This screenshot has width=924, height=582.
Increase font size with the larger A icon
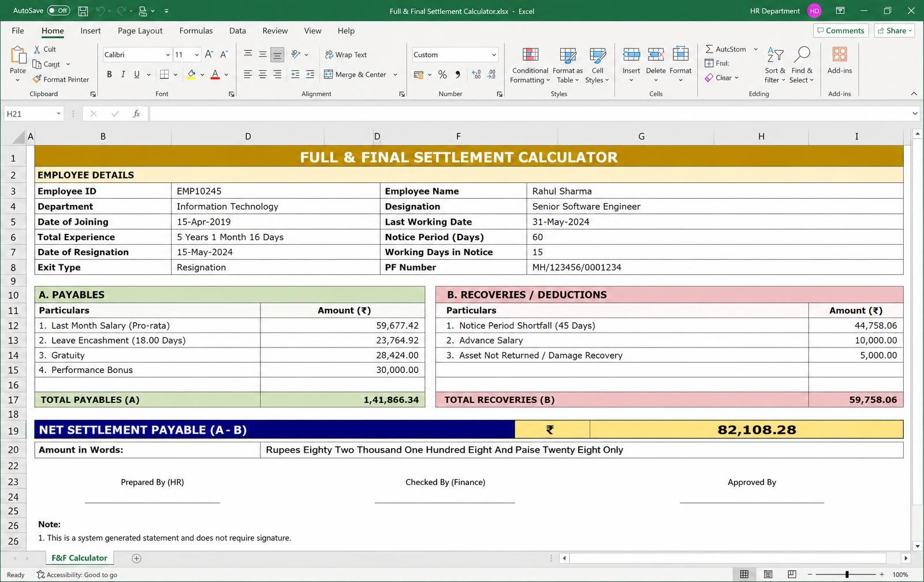(209, 54)
